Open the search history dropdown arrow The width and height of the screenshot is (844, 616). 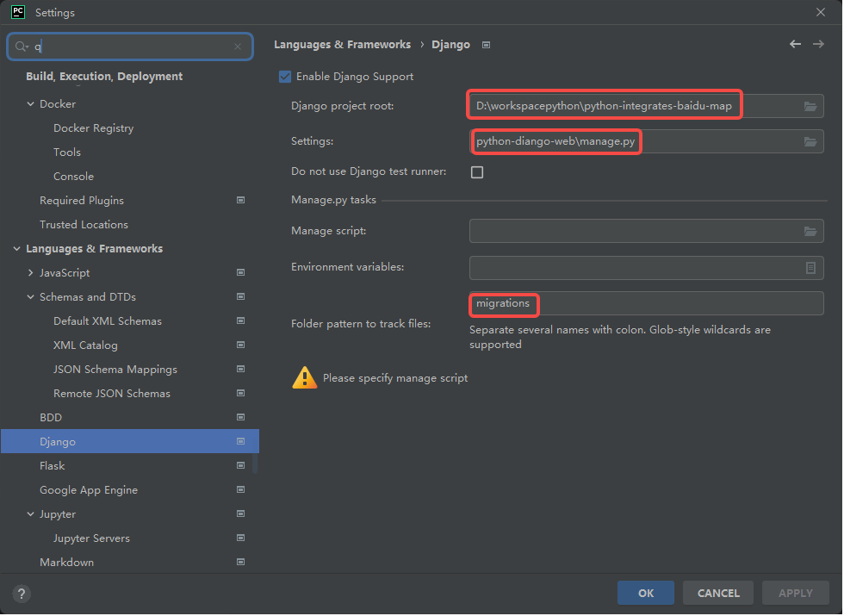[27, 47]
